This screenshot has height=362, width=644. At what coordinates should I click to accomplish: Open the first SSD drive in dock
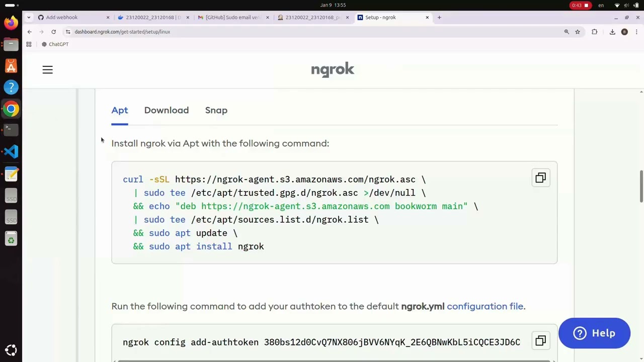tap(11, 196)
